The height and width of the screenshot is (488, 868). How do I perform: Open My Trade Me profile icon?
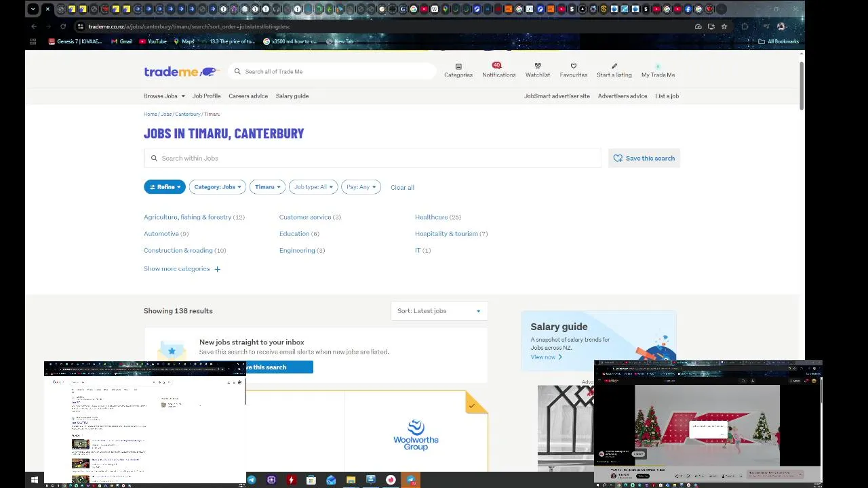(658, 66)
